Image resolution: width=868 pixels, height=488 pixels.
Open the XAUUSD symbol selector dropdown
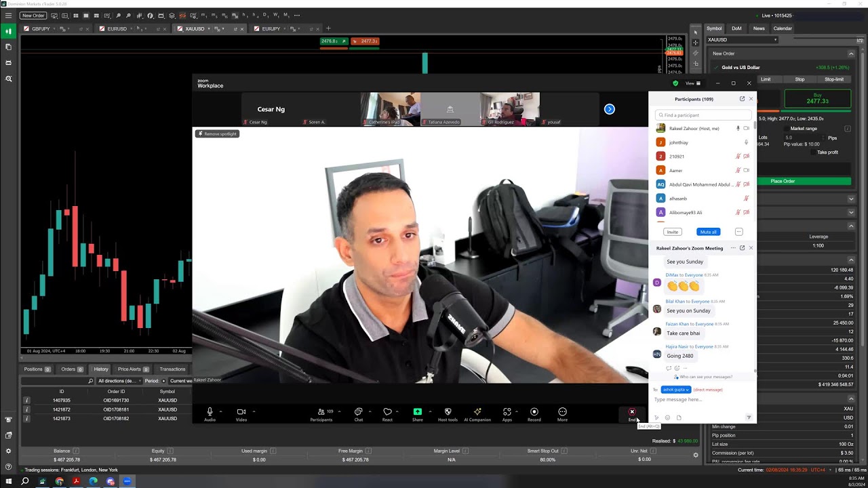tap(743, 40)
